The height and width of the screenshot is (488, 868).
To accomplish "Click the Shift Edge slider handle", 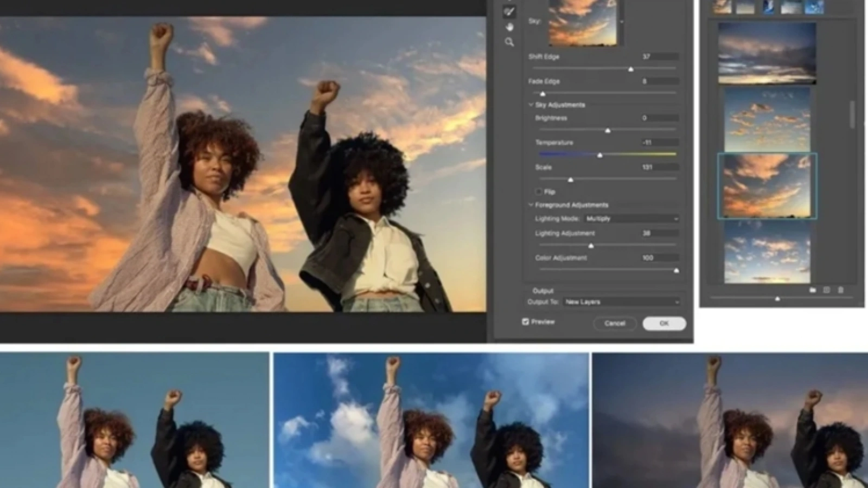I will click(631, 69).
